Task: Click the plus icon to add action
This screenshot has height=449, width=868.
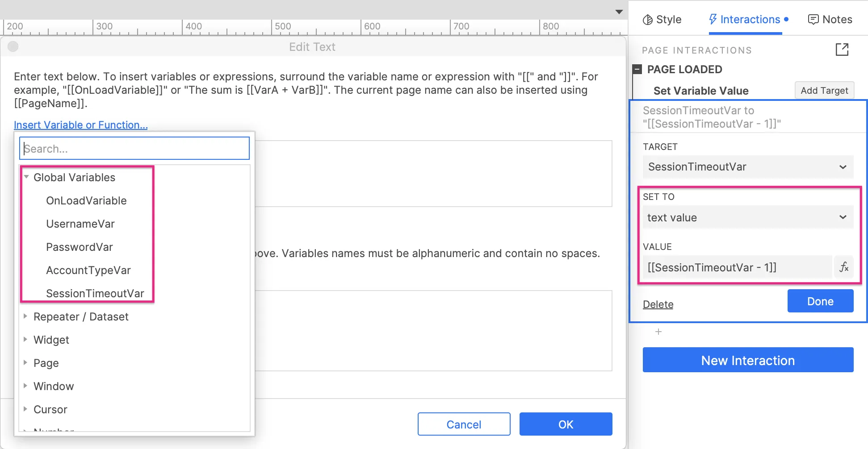Action: click(x=658, y=332)
